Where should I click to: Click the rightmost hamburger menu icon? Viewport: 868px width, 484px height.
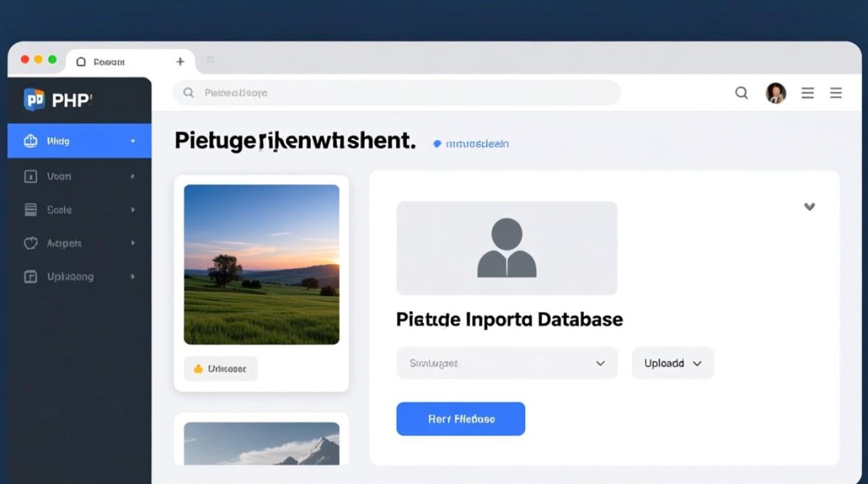(836, 93)
